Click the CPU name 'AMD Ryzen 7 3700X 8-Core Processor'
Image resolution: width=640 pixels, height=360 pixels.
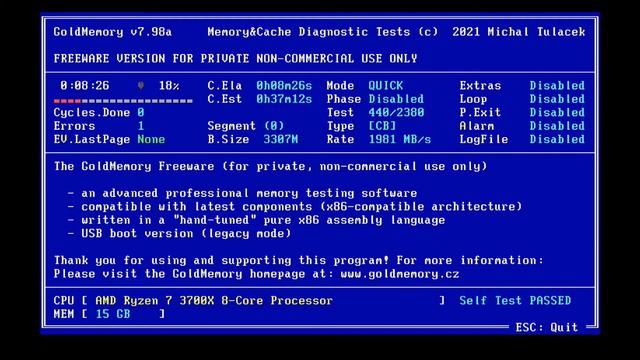pos(214,301)
